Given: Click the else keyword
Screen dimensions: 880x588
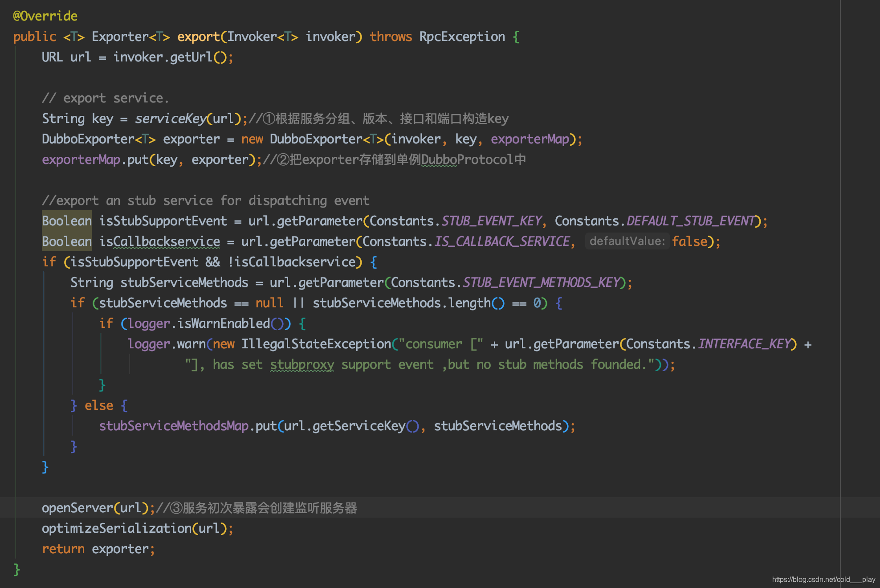Looking at the screenshot, I should point(99,405).
